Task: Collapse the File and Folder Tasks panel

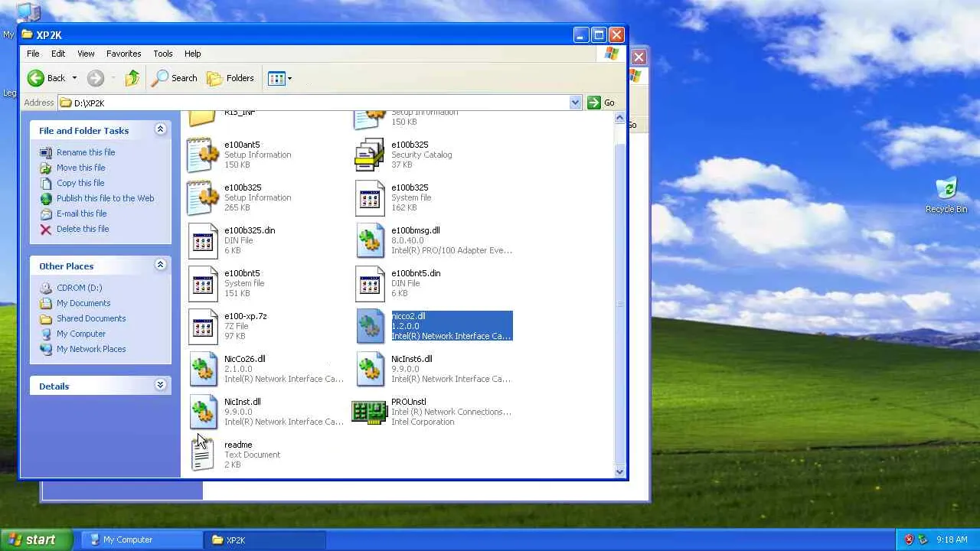Action: click(160, 130)
